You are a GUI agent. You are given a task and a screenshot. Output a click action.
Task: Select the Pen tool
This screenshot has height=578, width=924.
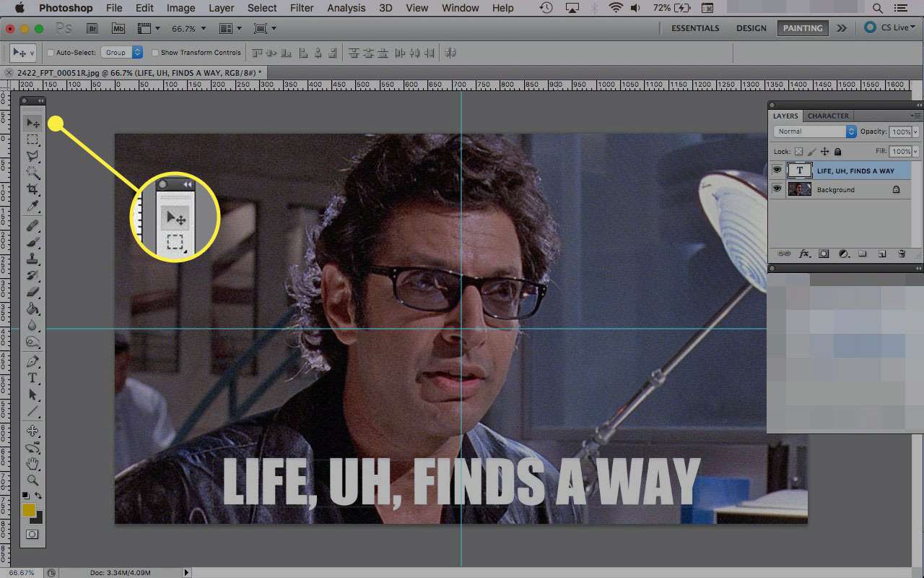[33, 362]
